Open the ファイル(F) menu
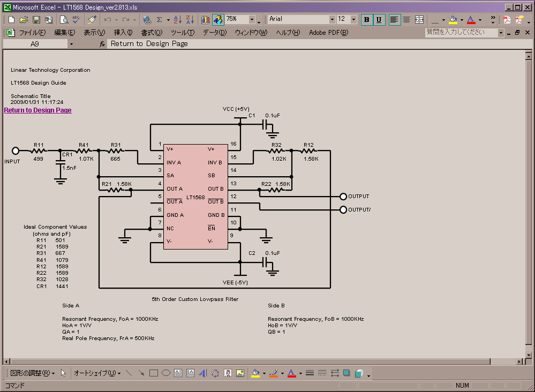 click(33, 33)
